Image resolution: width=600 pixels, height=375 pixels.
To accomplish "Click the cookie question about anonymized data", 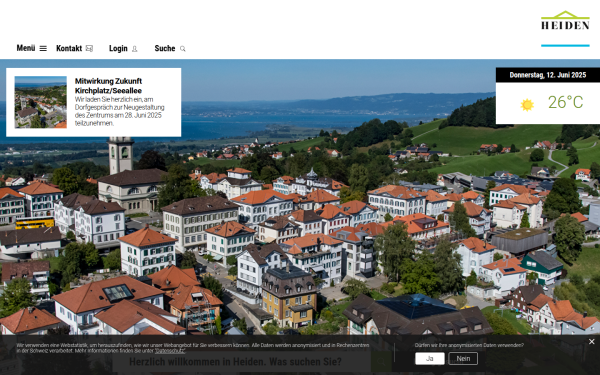I will click(469, 345).
